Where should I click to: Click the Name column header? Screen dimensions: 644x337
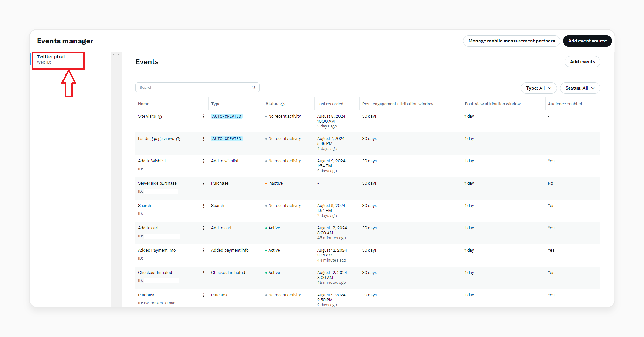pos(144,104)
